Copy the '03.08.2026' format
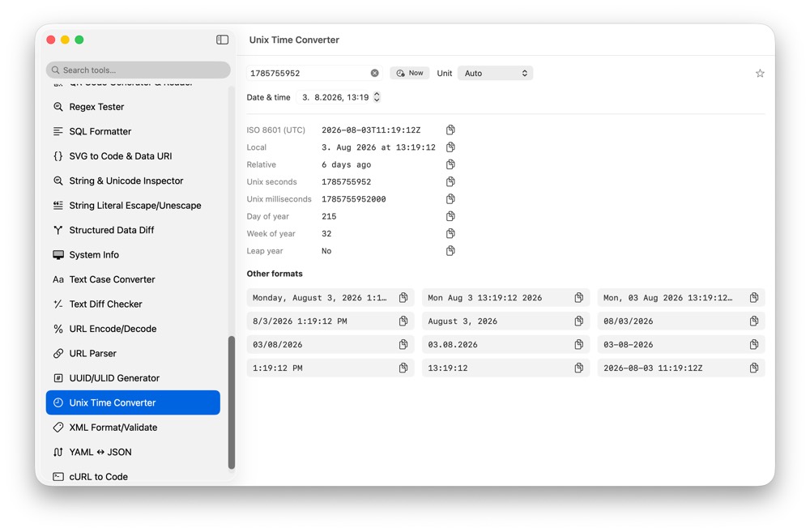Image resolution: width=810 pixels, height=532 pixels. (x=578, y=344)
